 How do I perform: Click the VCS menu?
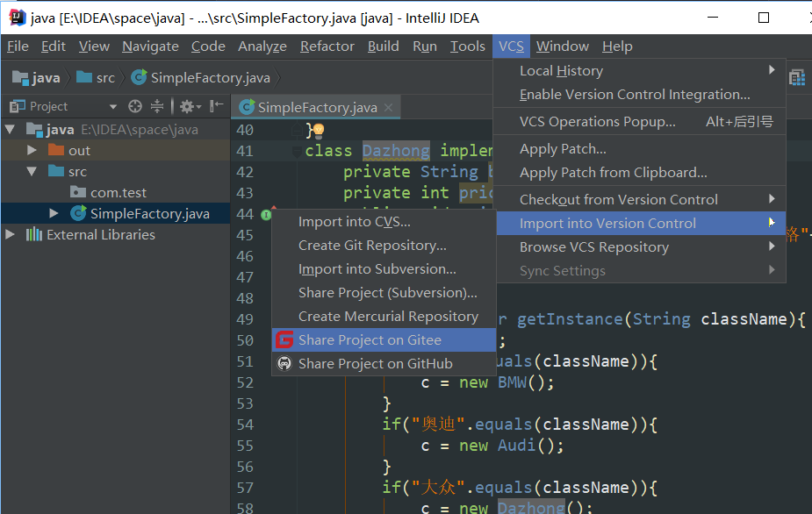pyautogui.click(x=511, y=46)
